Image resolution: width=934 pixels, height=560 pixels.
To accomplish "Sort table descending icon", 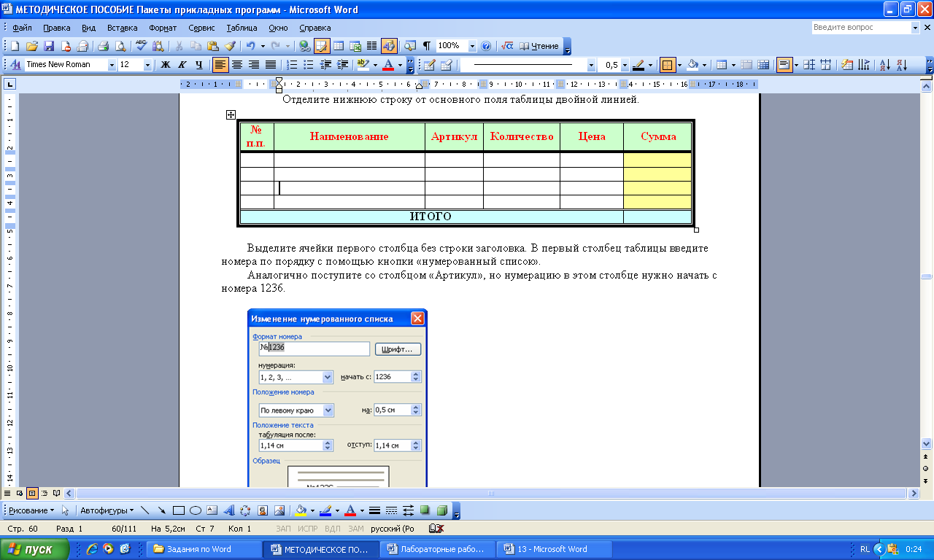I will point(901,65).
